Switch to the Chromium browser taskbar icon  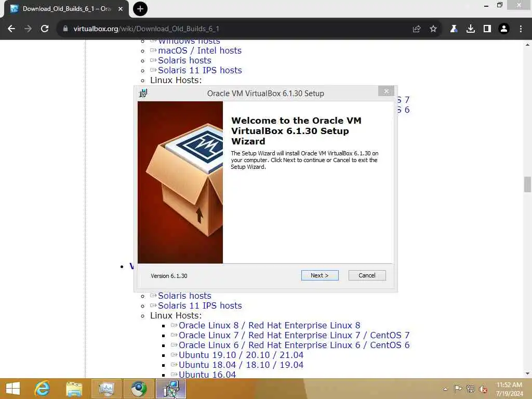[138, 389]
